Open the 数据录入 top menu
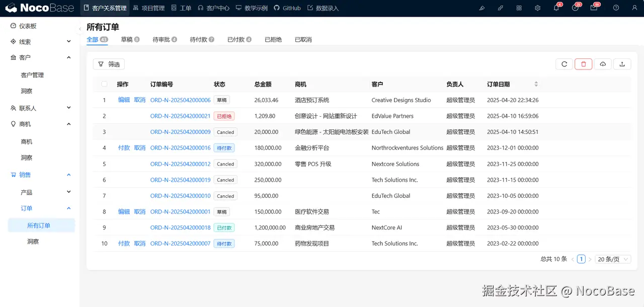This screenshot has height=307, width=644. (x=323, y=8)
